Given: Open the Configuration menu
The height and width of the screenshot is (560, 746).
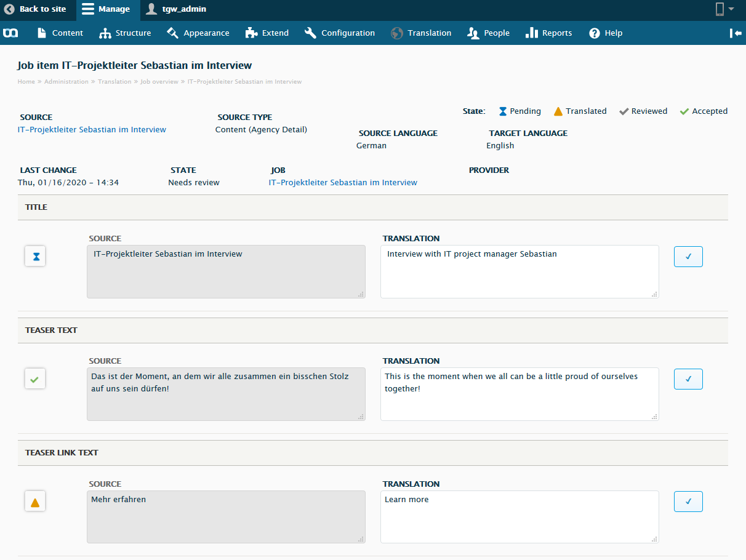Looking at the screenshot, I should click(340, 33).
